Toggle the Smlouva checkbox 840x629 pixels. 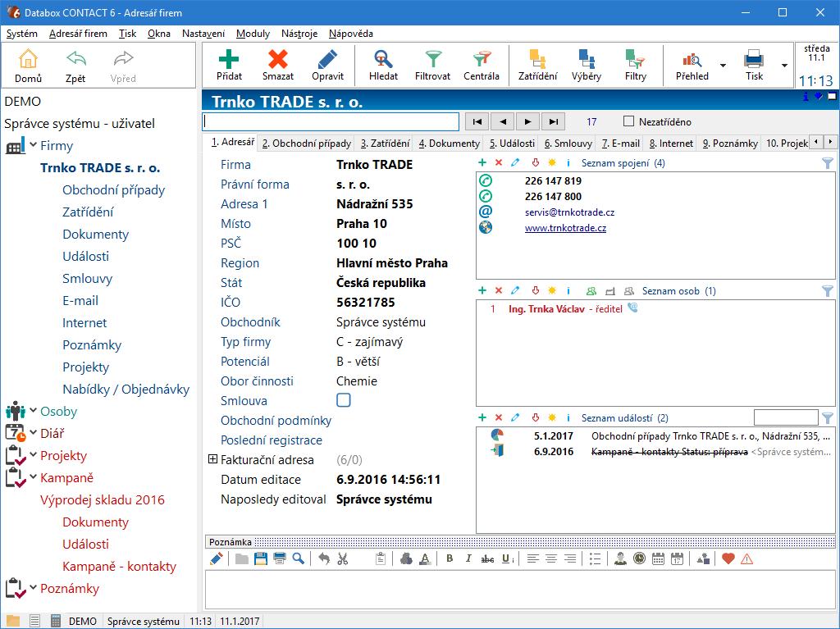344,400
